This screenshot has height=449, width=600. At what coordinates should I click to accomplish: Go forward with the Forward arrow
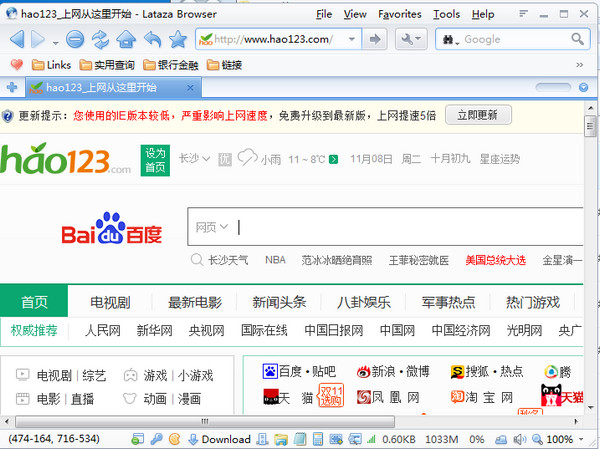click(38, 39)
